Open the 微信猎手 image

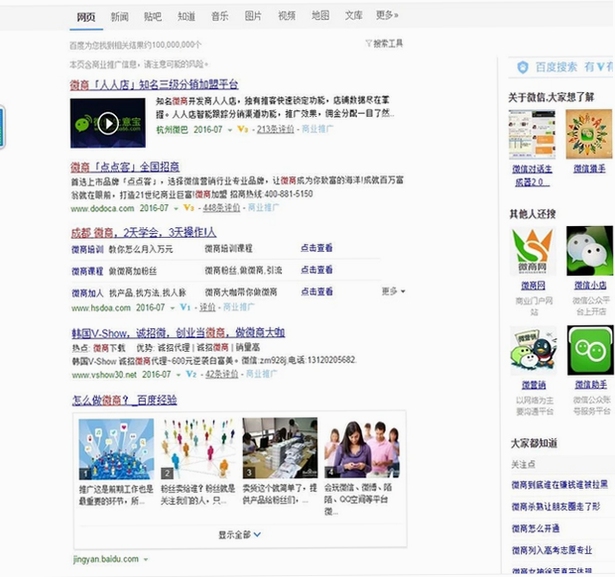(588, 134)
